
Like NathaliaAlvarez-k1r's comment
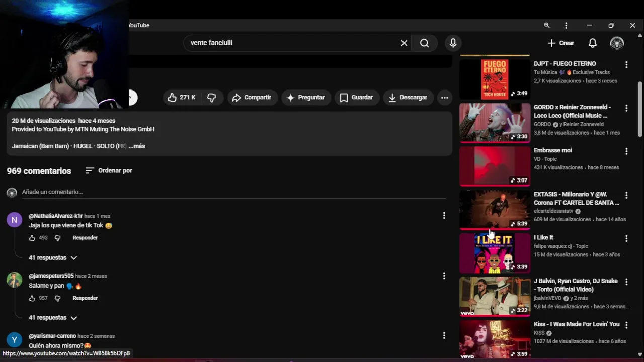(32, 238)
